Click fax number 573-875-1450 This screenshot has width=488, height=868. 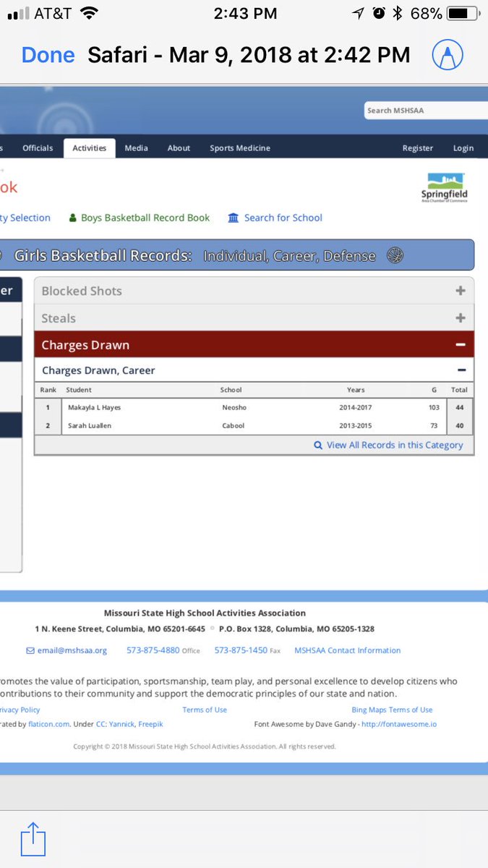pos(241,650)
